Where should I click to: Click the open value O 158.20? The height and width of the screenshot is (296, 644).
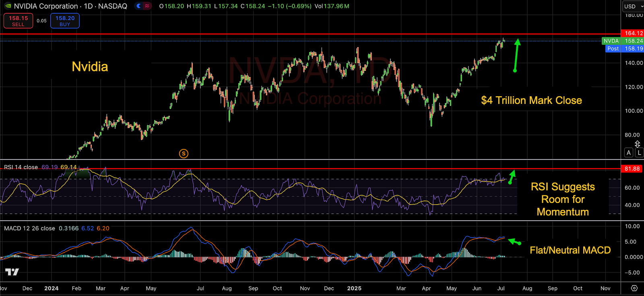[171, 6]
